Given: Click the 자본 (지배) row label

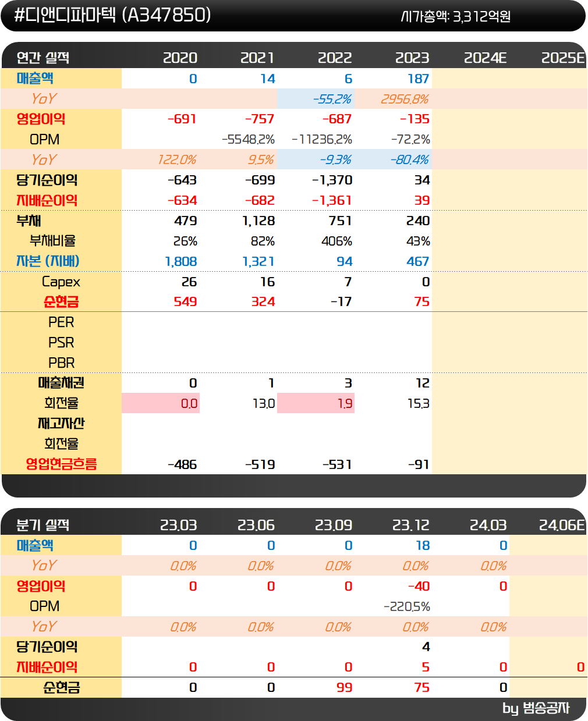Looking at the screenshot, I should pos(48,261).
